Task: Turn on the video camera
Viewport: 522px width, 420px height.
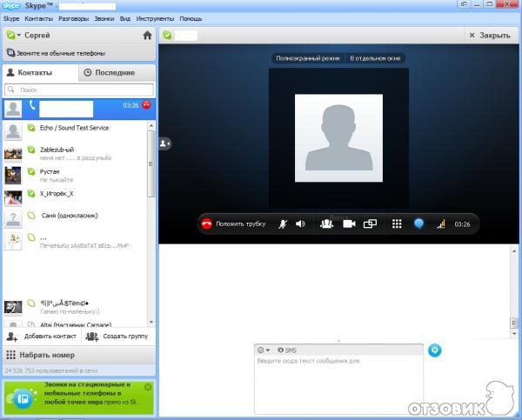Action: click(x=349, y=223)
